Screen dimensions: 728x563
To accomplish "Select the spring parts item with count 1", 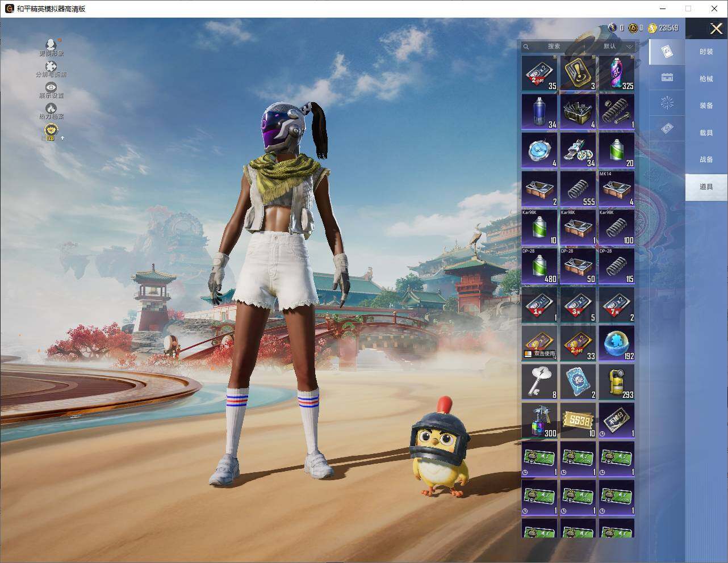I will (x=617, y=112).
